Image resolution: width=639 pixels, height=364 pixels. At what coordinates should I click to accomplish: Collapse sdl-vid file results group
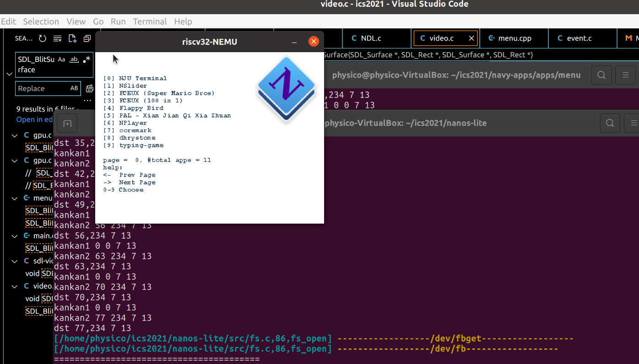(x=16, y=261)
